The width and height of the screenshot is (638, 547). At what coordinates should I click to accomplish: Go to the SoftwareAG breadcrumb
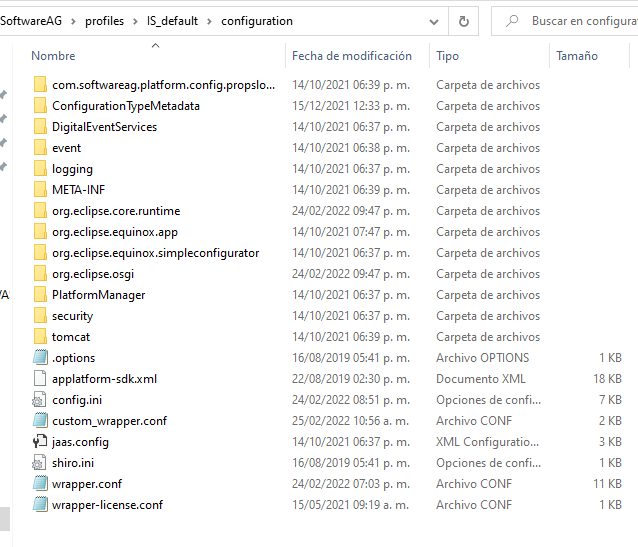[31, 21]
